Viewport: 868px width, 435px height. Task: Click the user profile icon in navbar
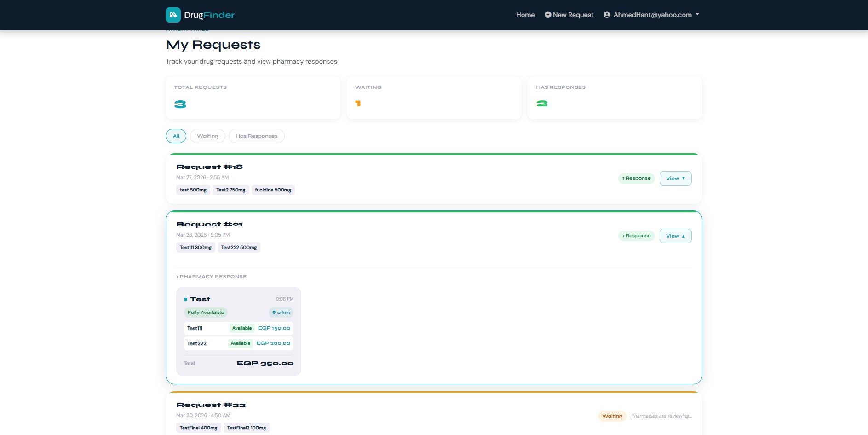(x=607, y=15)
